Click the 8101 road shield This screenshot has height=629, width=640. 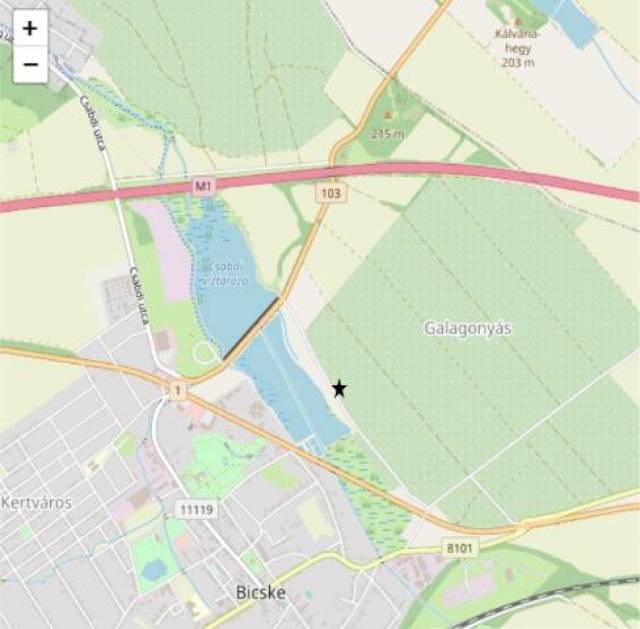(459, 548)
